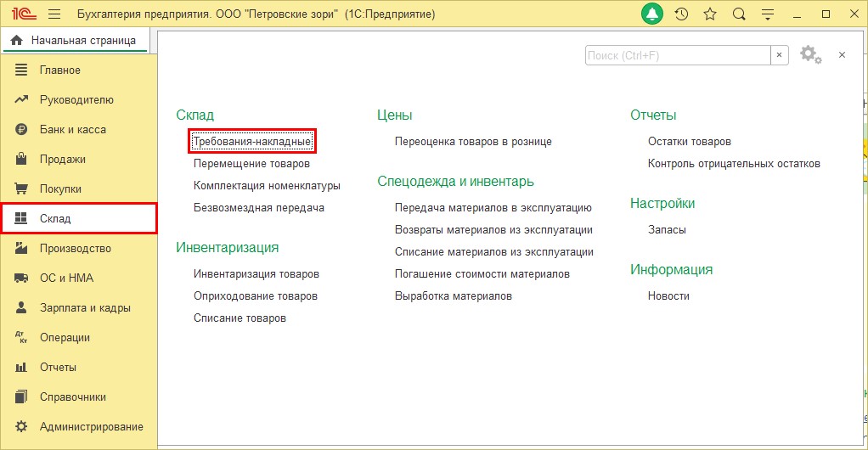The width and height of the screenshot is (868, 450).
Task: Select the Склад section in sidebar
Action: tap(79, 218)
